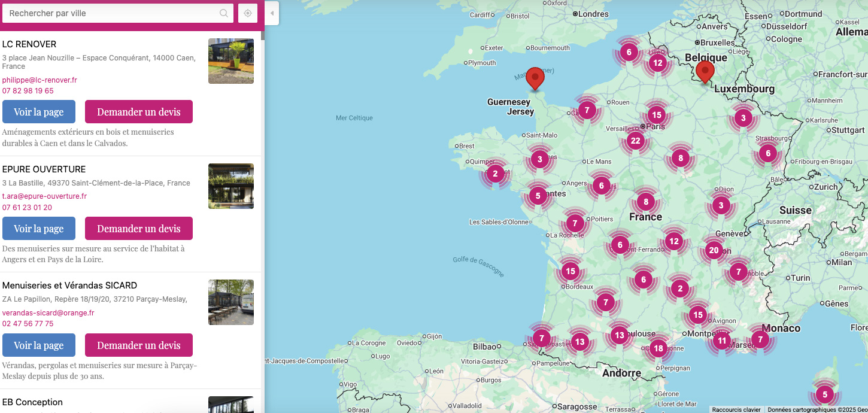Open the 6 cluster west of Lille
The width and height of the screenshot is (868, 413).
629,52
